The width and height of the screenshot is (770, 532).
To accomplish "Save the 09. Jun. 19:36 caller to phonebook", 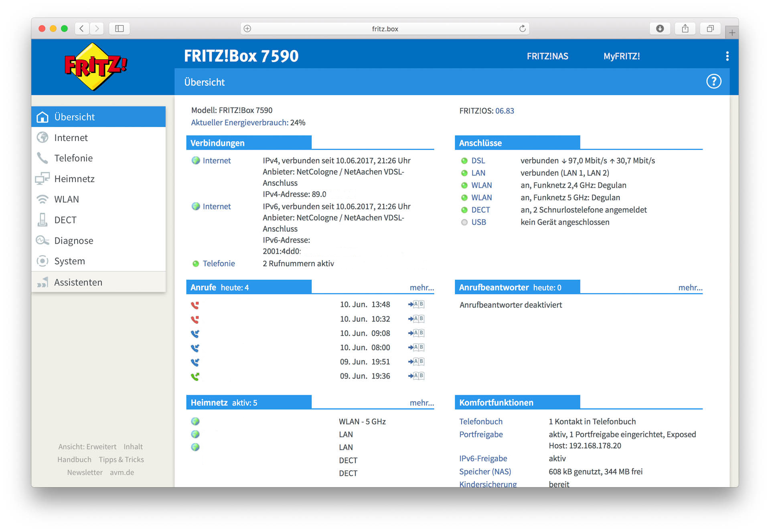I will [x=416, y=376].
